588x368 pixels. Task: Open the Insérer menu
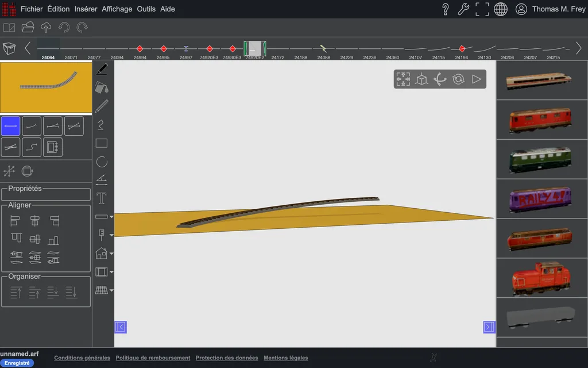[x=86, y=9]
